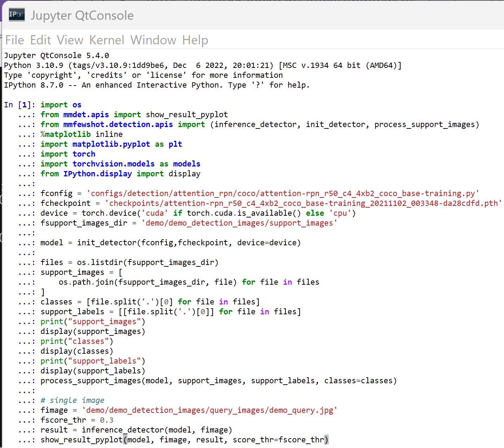Click the 'import matplotlib.pyplot as plt' line
The height and width of the screenshot is (448, 504).
coord(111,144)
